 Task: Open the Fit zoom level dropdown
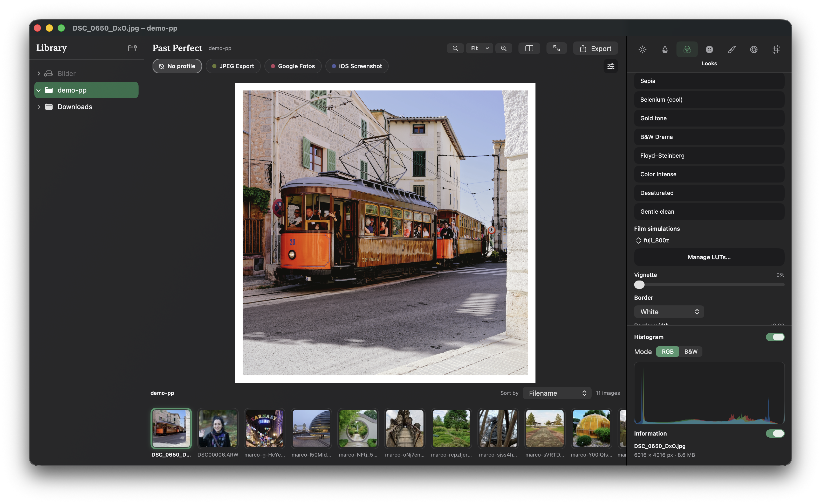[479, 48]
